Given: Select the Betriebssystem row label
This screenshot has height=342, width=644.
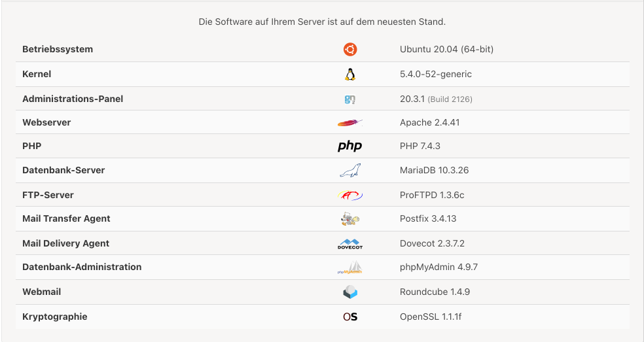Looking at the screenshot, I should (58, 49).
